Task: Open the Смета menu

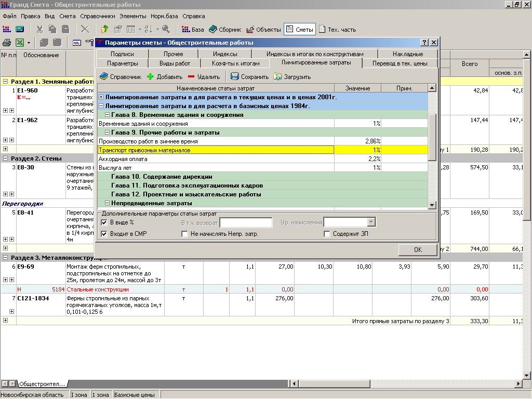Action: click(67, 16)
